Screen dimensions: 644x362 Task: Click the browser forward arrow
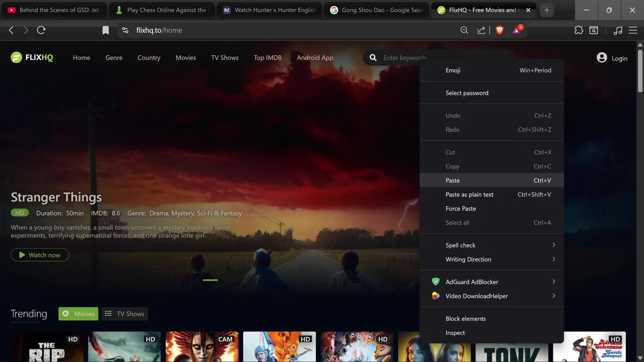pyautogui.click(x=26, y=30)
